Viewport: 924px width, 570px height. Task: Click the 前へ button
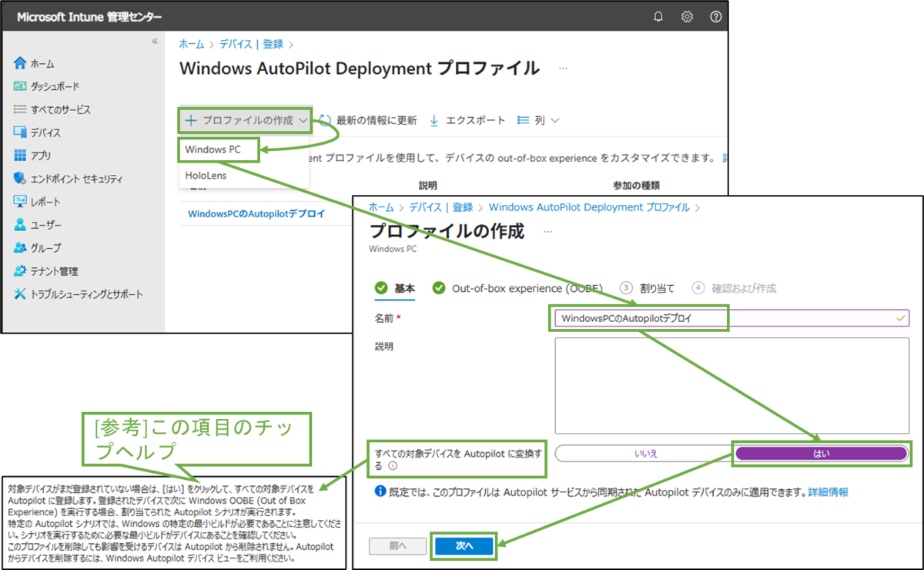(x=398, y=545)
